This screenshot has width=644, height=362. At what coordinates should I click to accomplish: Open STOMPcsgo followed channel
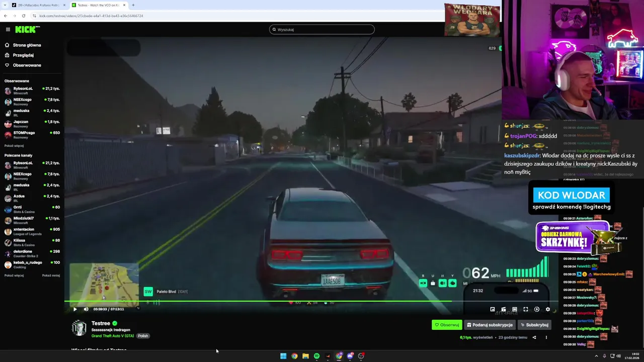(x=32, y=135)
